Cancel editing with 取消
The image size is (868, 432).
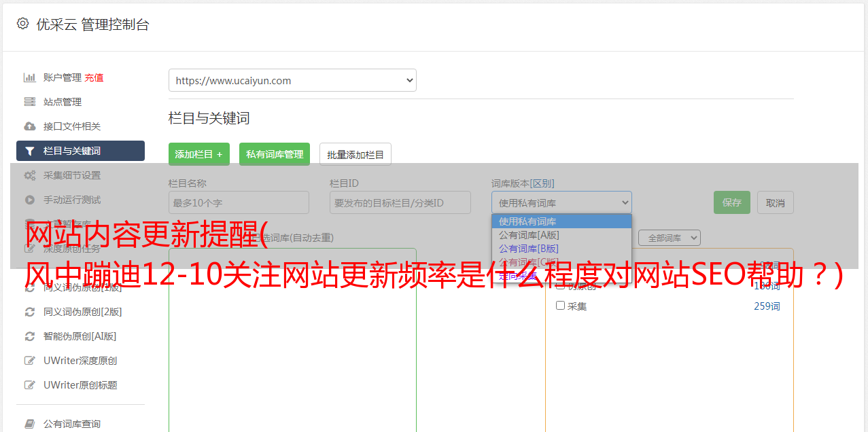[776, 202]
